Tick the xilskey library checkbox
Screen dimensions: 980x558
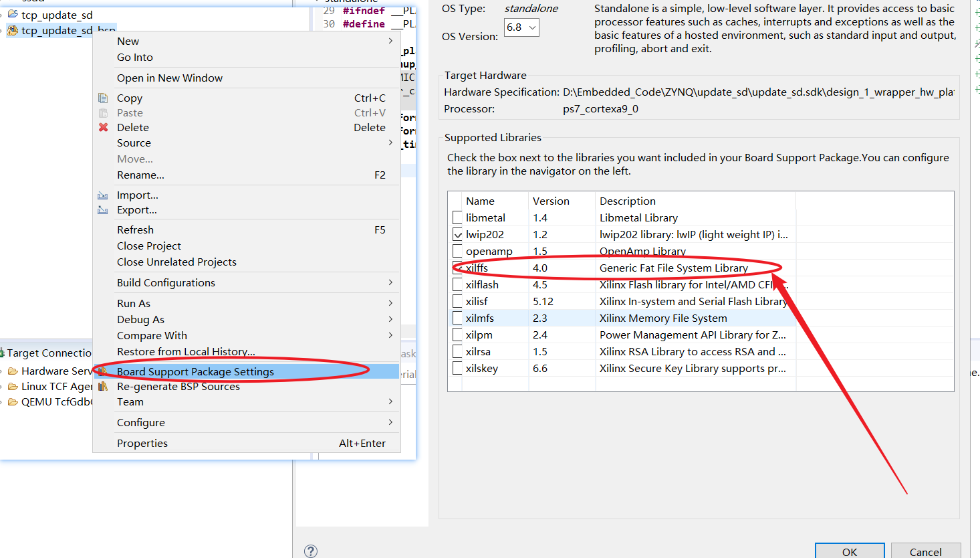457,368
